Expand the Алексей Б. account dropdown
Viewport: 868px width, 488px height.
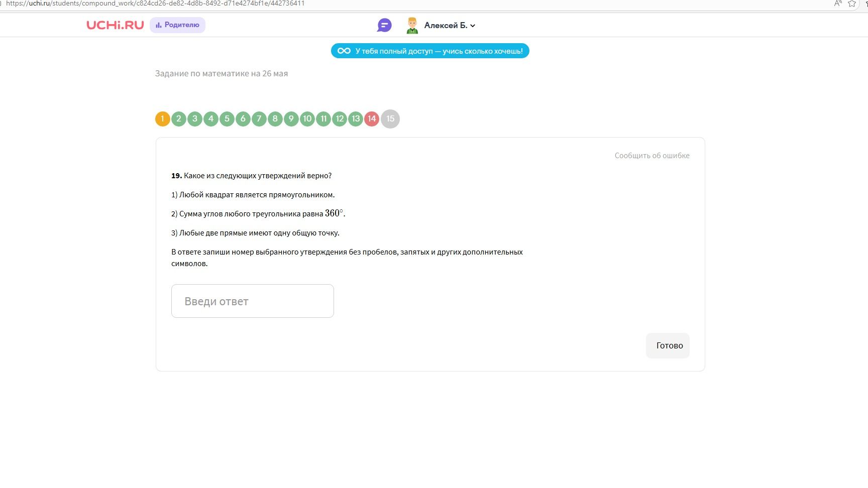450,25
